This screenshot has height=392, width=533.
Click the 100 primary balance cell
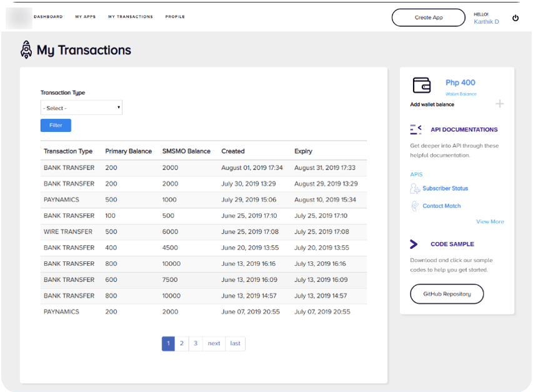pyautogui.click(x=110, y=216)
